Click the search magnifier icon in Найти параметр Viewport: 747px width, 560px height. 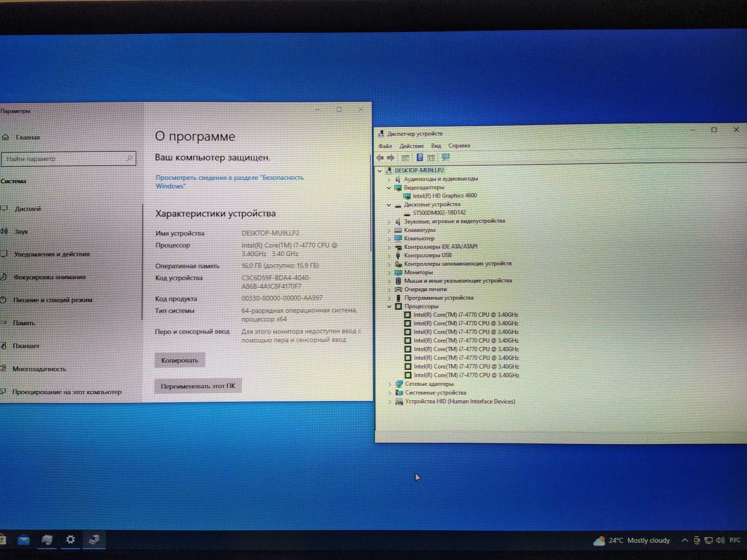click(129, 158)
